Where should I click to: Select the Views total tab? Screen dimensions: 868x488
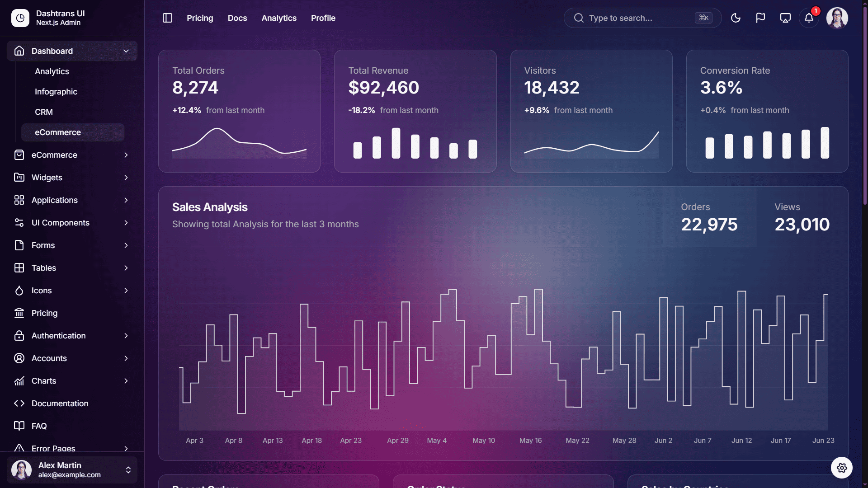(802, 217)
